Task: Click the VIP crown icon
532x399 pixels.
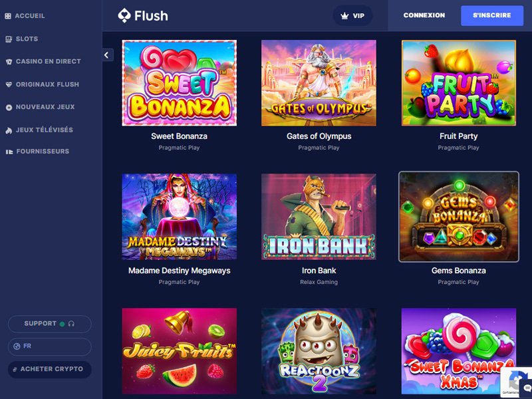Action: tap(344, 15)
